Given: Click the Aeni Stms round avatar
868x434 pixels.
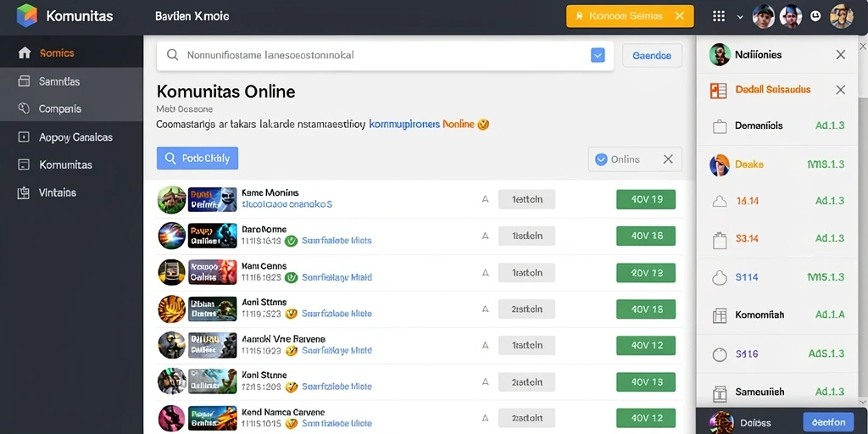Looking at the screenshot, I should point(171,309).
